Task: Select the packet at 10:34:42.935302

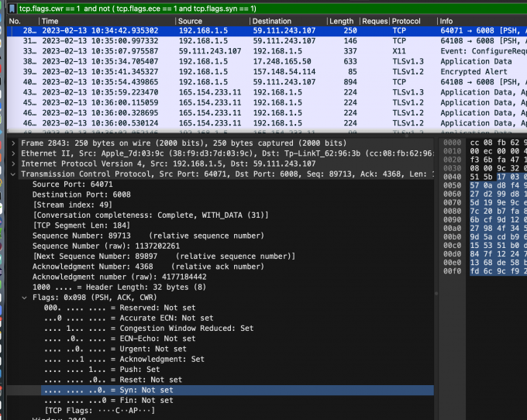Action: point(267,30)
